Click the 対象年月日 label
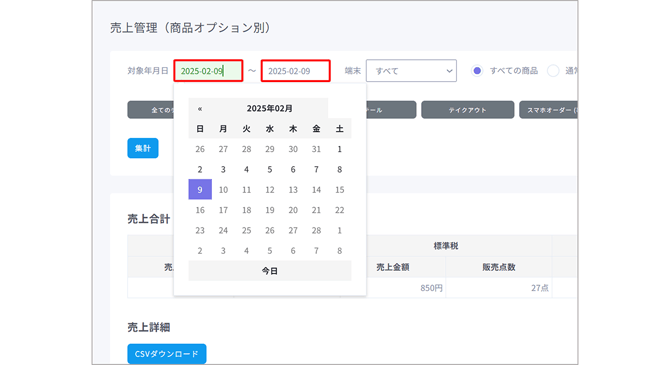 (x=148, y=71)
